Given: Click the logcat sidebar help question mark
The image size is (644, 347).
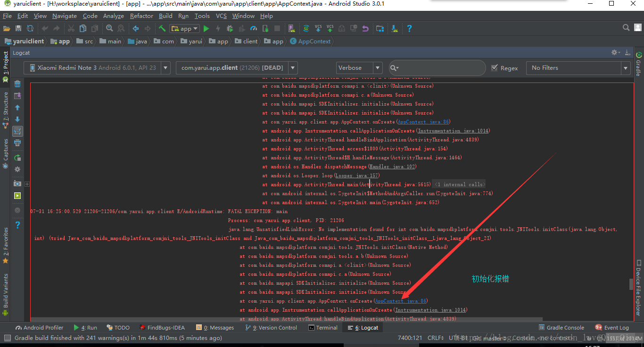Looking at the screenshot, I should tap(17, 225).
